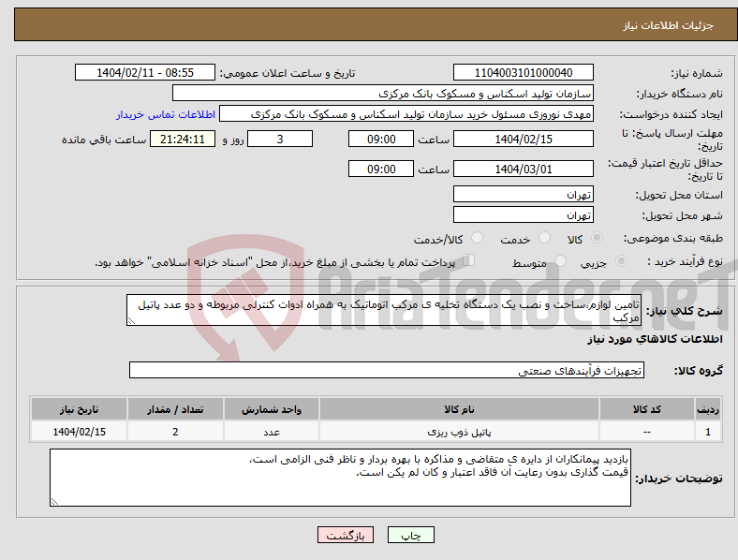The width and height of the screenshot is (738, 560).
Task: Click the واحد شمارش column header
Action: (272, 409)
